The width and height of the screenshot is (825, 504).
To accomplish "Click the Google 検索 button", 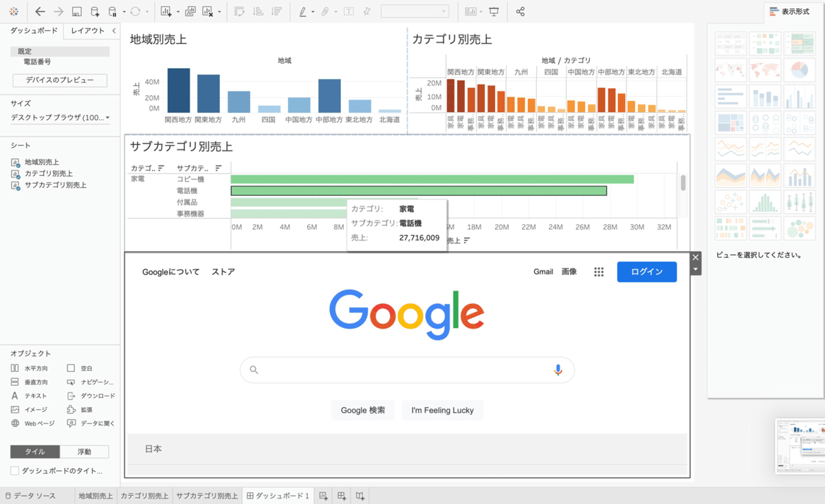I will click(363, 410).
